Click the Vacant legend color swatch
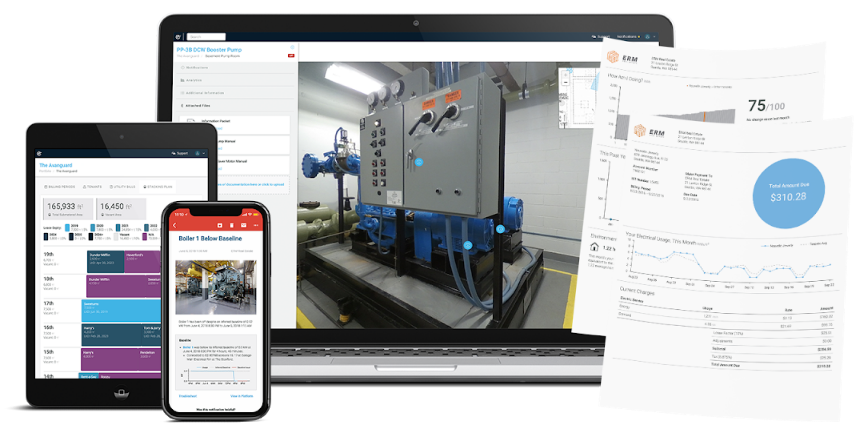The image size is (868, 444). 116,236
